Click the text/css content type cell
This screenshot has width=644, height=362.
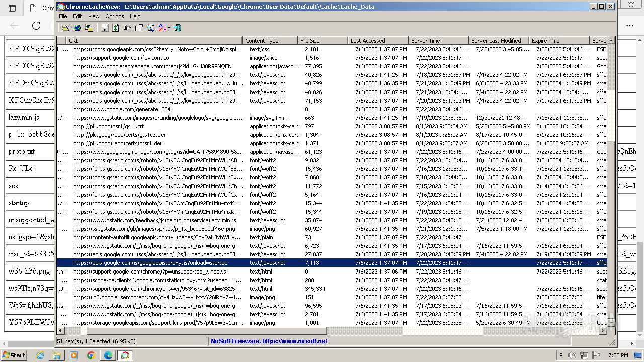pyautogui.click(x=260, y=49)
